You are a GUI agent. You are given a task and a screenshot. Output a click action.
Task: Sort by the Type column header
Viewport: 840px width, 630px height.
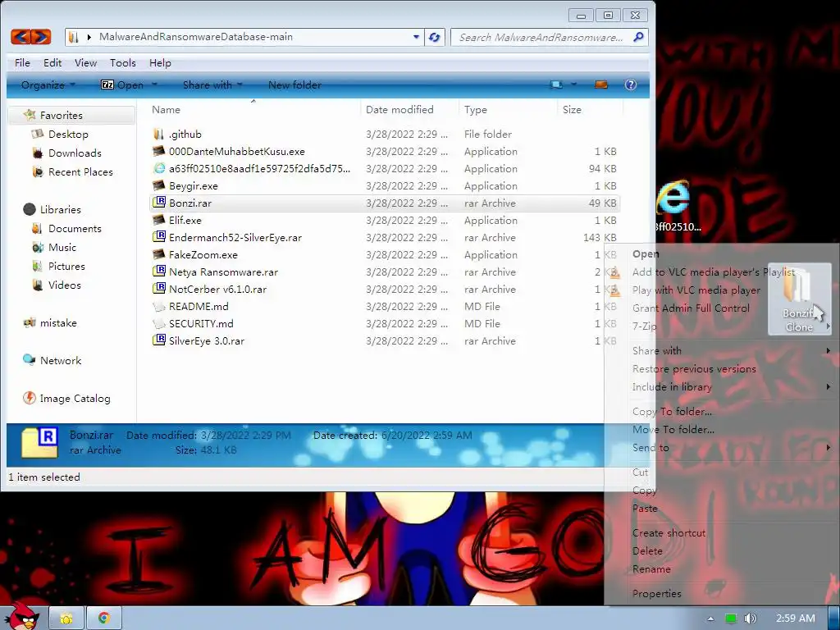tap(476, 109)
